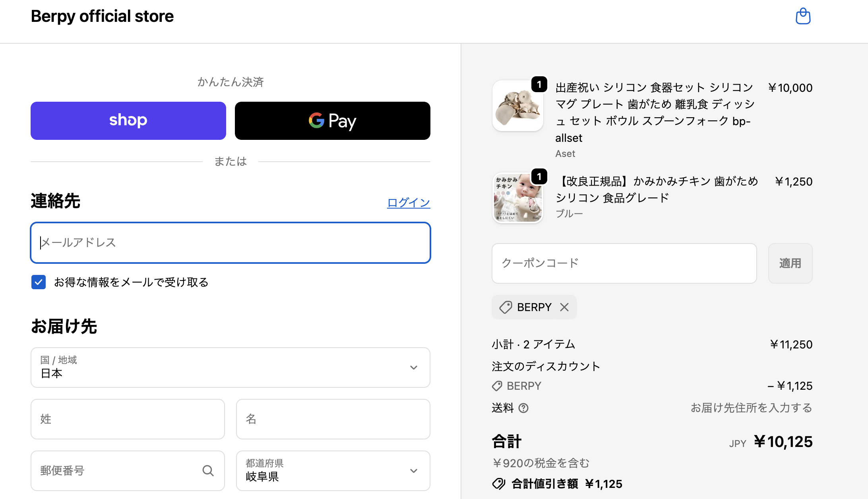Click the Kamikami Chicken teether product thumbnail
The width and height of the screenshot is (868, 499).
coord(517,197)
